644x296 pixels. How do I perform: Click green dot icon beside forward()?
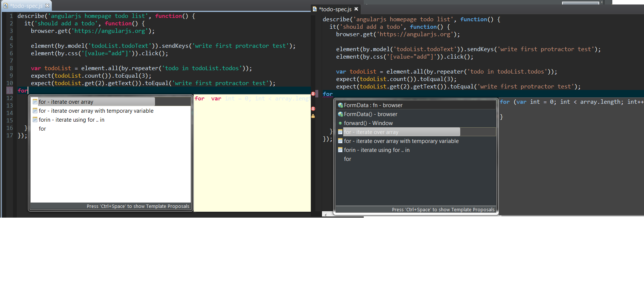point(340,123)
